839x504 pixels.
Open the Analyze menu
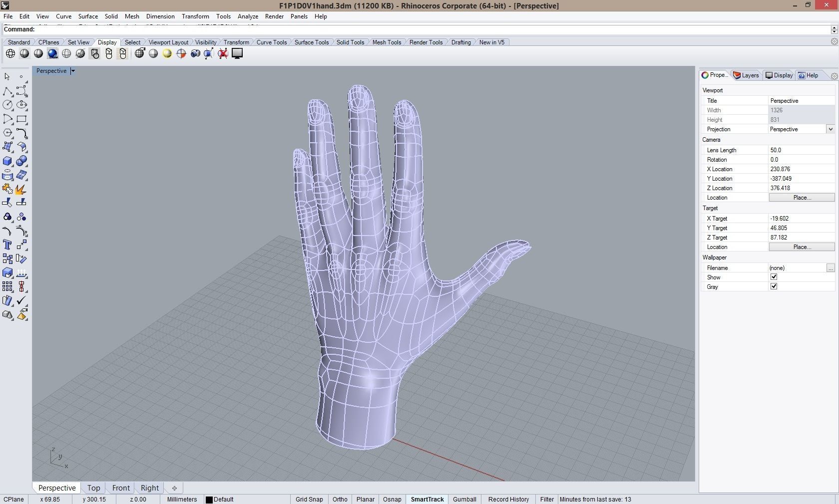pyautogui.click(x=248, y=16)
